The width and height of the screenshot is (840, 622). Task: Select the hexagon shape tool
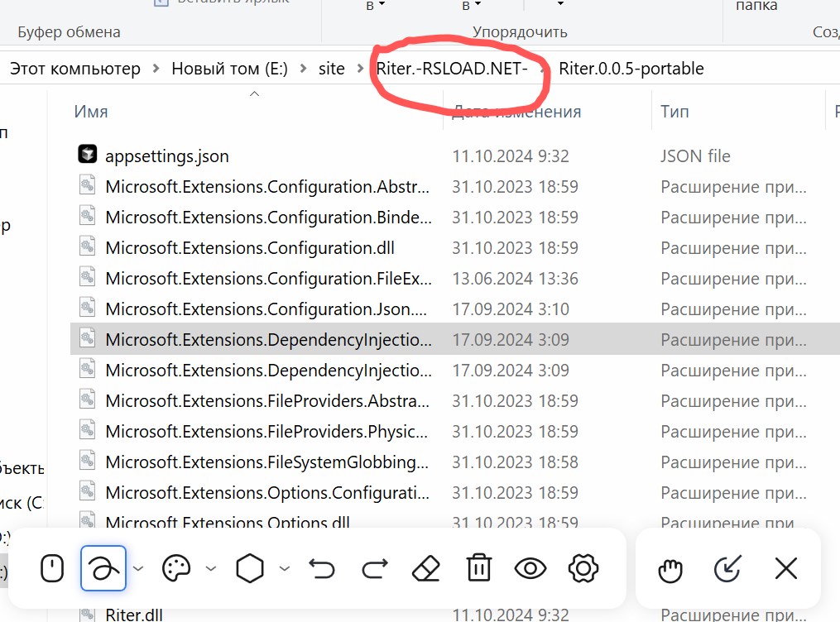click(250, 568)
